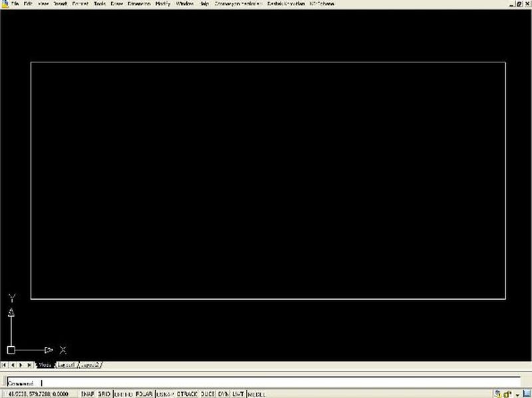Click the coordinates readout in status bar
The height and width of the screenshot is (398, 532).
click(39, 394)
